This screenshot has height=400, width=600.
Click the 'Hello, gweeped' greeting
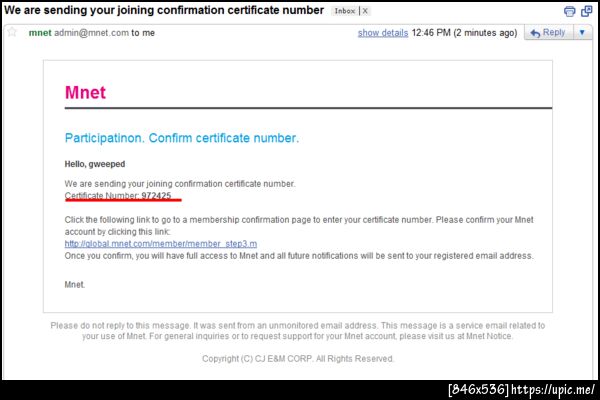[x=95, y=164]
